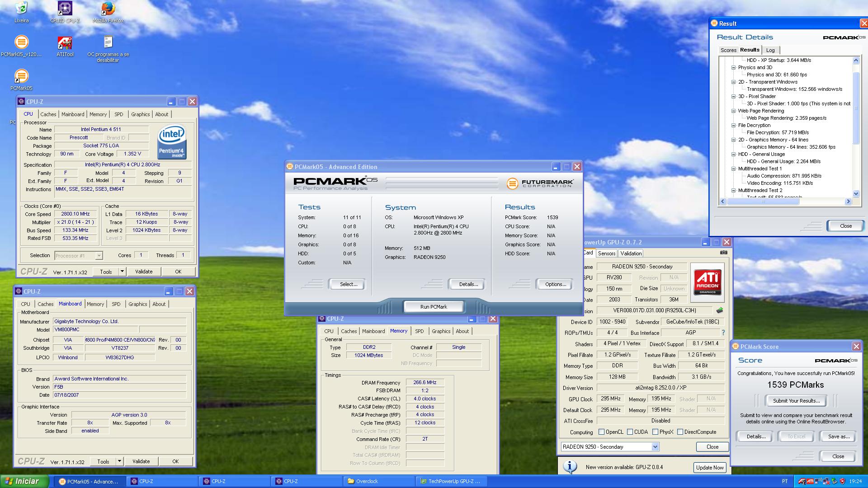Open the PCMark05_v120 installer desktop icon
The height and width of the screenshot is (488, 868).
point(21,46)
